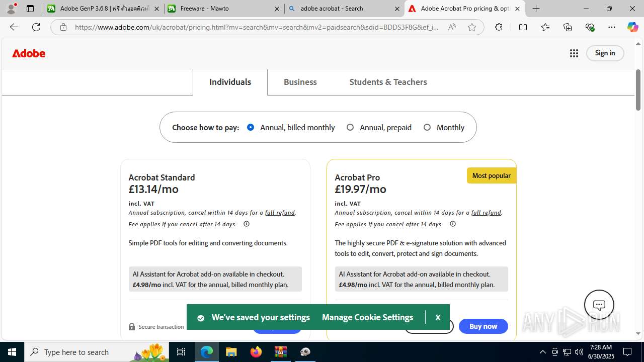Show fee info for Acrobat Standard
This screenshot has width=644, height=362.
point(247,224)
